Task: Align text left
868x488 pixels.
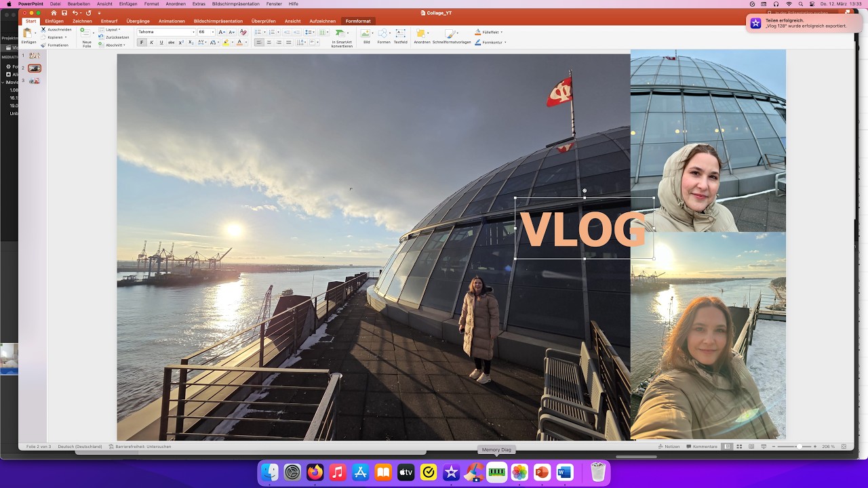Action: tap(259, 42)
